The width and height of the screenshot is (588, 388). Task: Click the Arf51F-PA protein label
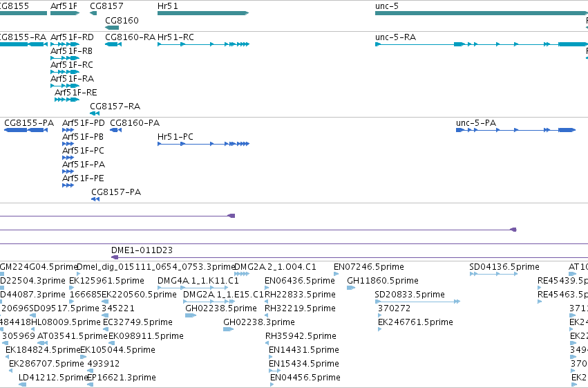[83, 165]
